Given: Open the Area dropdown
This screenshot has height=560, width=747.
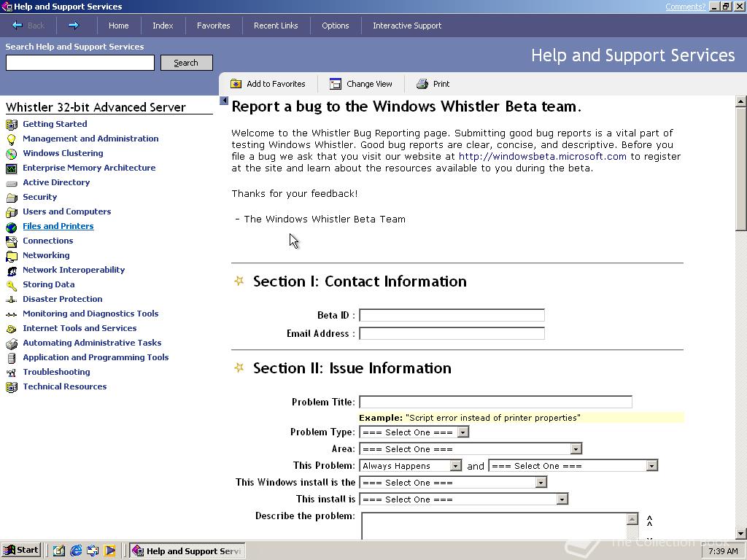Looking at the screenshot, I should pos(471,448).
